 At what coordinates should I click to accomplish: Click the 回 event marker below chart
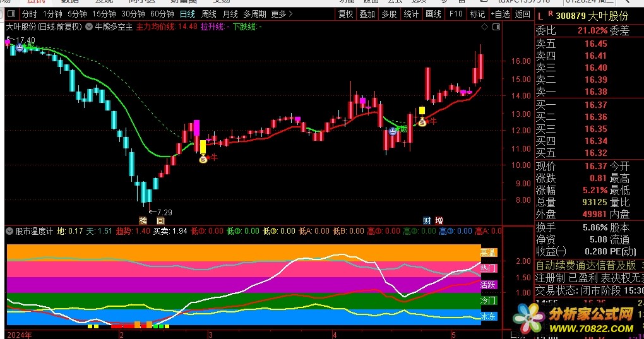pyautogui.click(x=160, y=220)
